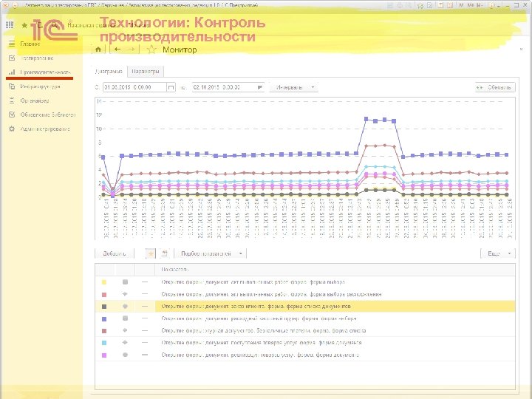Open the Еще menu dropdown

pyautogui.click(x=498, y=253)
